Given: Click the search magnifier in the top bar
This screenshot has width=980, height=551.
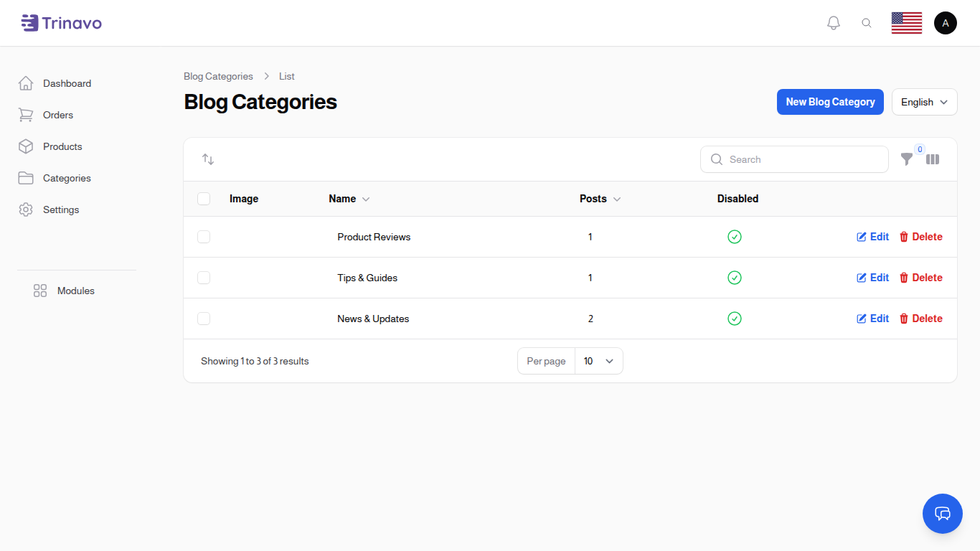Looking at the screenshot, I should point(867,22).
